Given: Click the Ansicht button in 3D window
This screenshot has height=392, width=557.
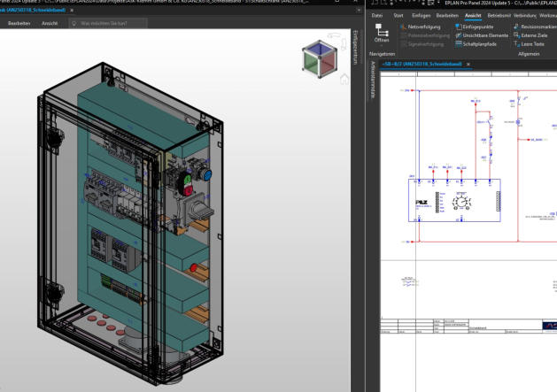Looking at the screenshot, I should tap(50, 22).
